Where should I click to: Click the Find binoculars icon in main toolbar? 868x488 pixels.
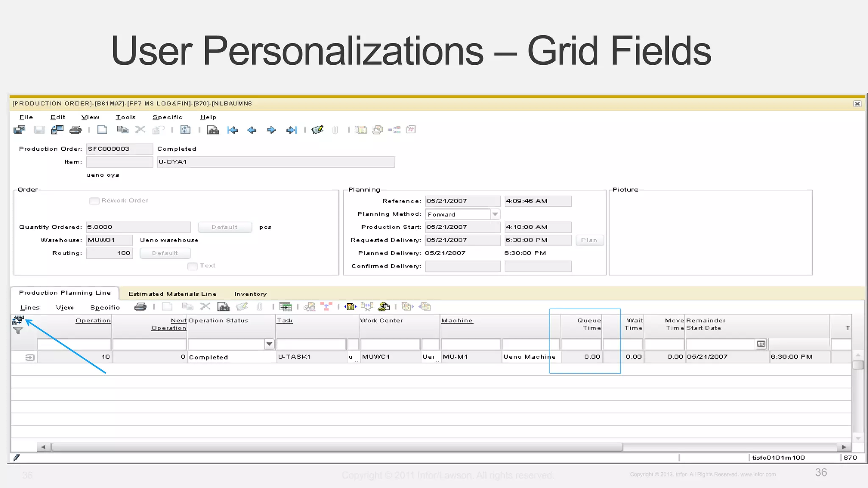click(213, 130)
